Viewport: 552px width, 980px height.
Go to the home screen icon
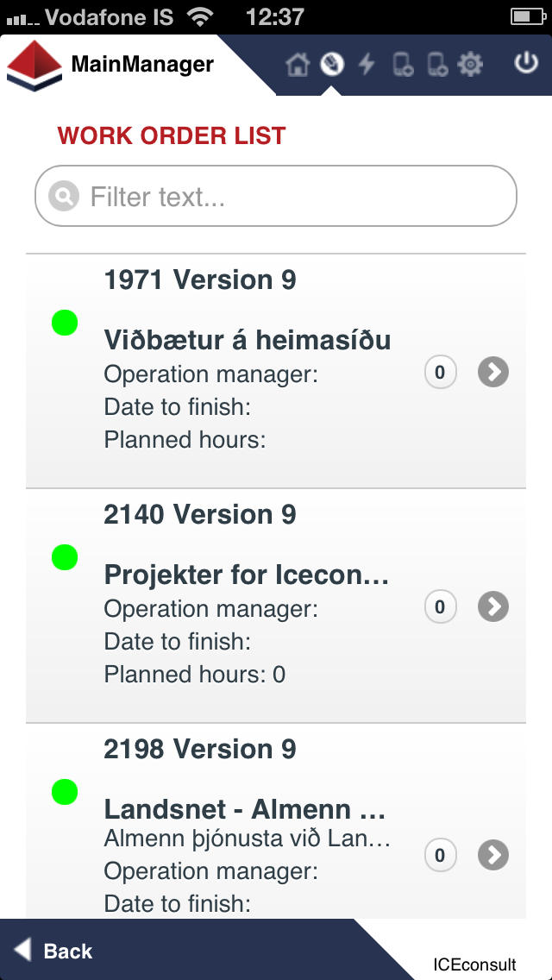[x=298, y=65]
